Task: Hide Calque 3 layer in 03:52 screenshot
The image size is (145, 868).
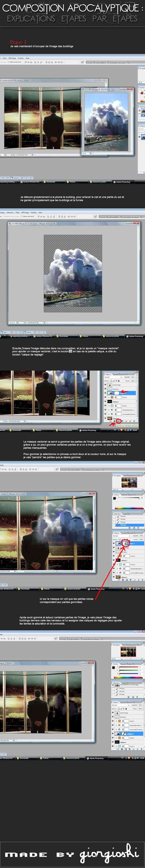Action: point(114,544)
